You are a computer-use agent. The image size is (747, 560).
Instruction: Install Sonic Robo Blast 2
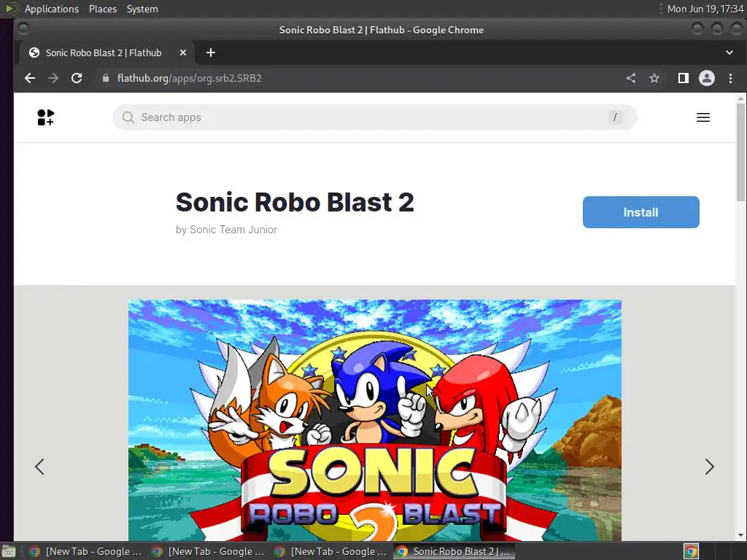coord(640,212)
